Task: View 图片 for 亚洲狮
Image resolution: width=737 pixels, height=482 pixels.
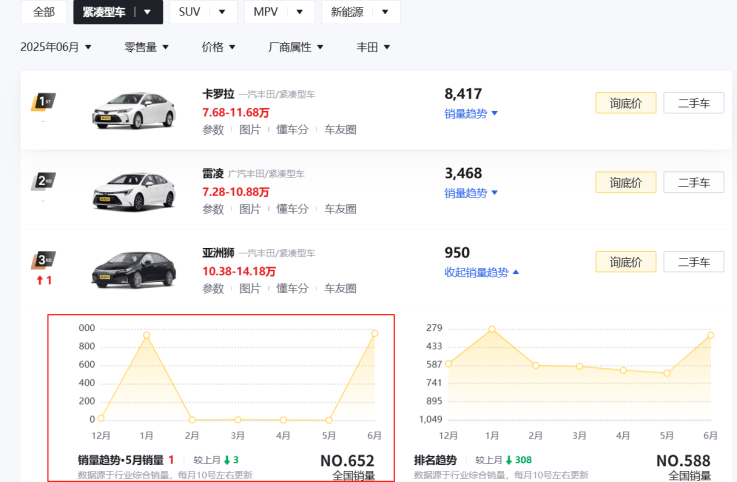Action: [x=250, y=288]
